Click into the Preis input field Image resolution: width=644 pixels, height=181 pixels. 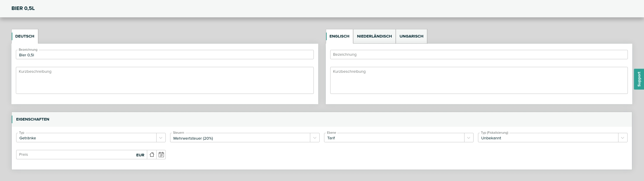point(75,155)
